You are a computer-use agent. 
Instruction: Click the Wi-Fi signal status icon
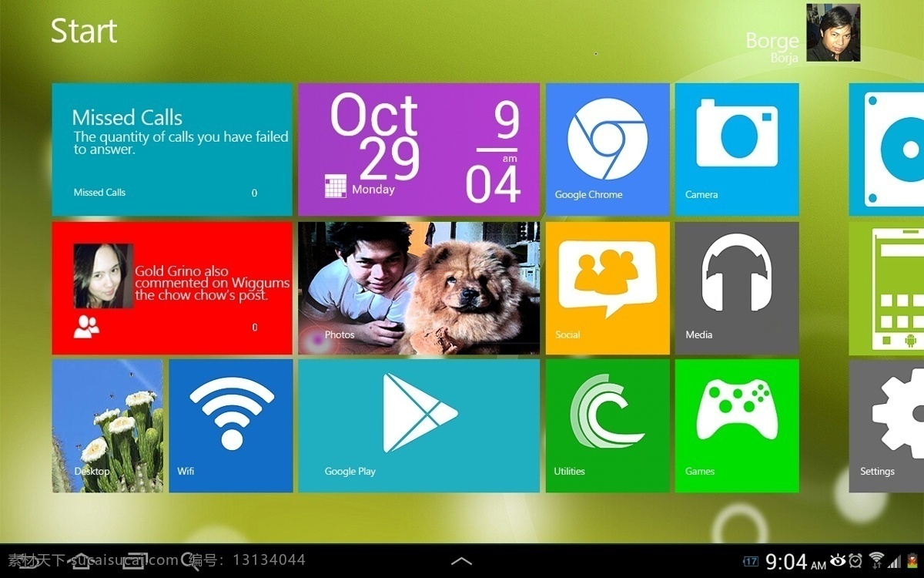point(876,560)
